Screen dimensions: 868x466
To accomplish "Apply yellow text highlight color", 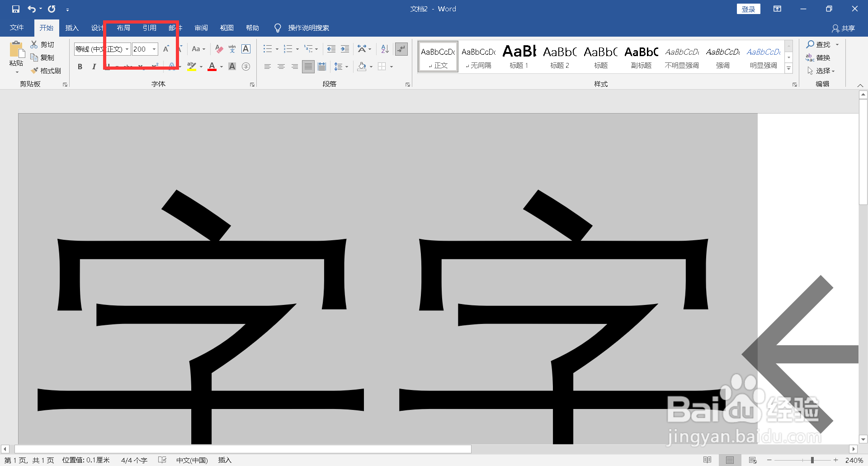I will [192, 67].
